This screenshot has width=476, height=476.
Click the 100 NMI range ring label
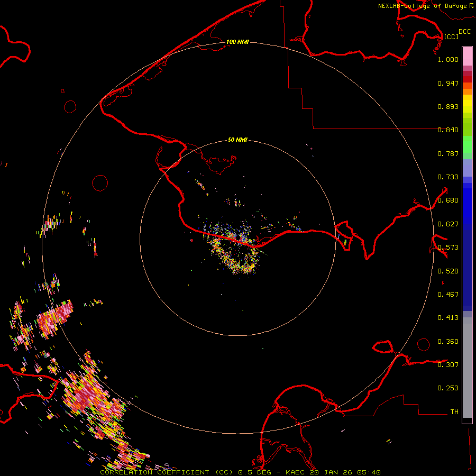pyautogui.click(x=237, y=42)
